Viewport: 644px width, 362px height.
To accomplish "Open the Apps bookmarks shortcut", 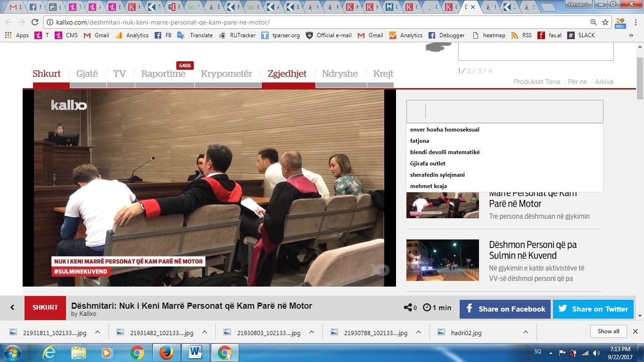I will (17, 35).
